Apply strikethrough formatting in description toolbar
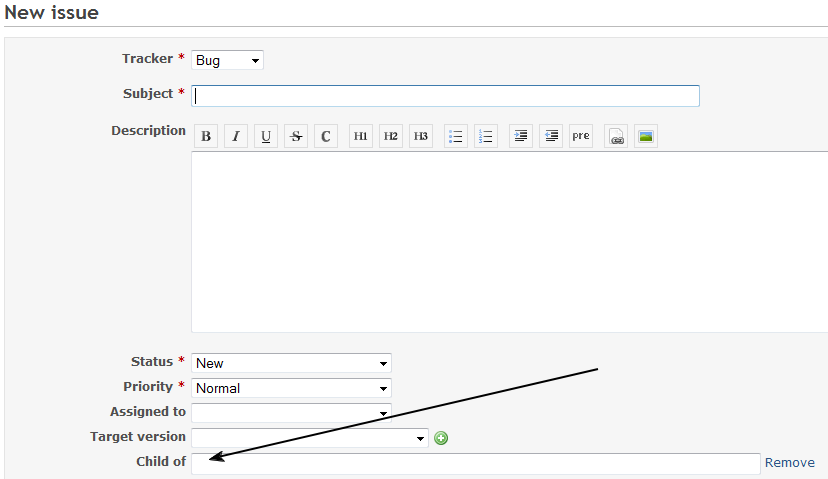828x479 pixels. pos(296,136)
